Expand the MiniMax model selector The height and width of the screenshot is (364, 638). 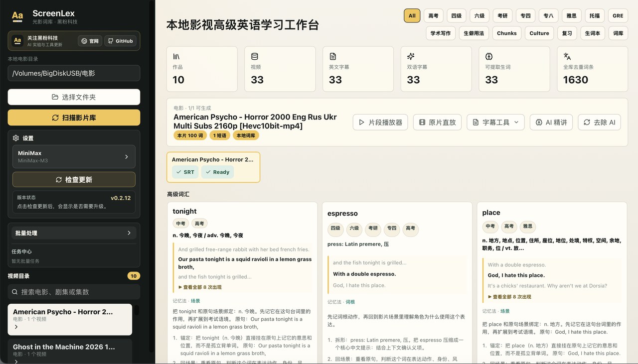tap(74, 156)
